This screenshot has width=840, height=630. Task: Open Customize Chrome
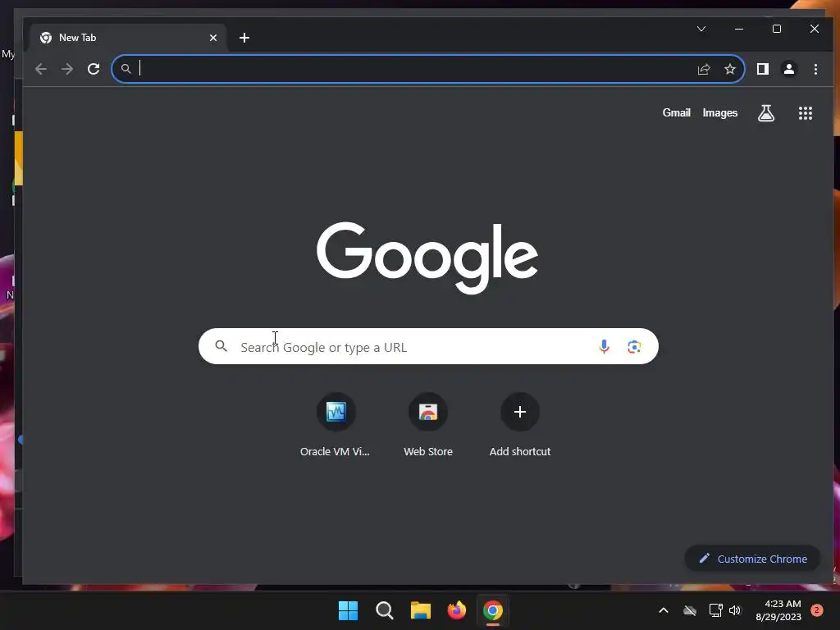point(753,559)
